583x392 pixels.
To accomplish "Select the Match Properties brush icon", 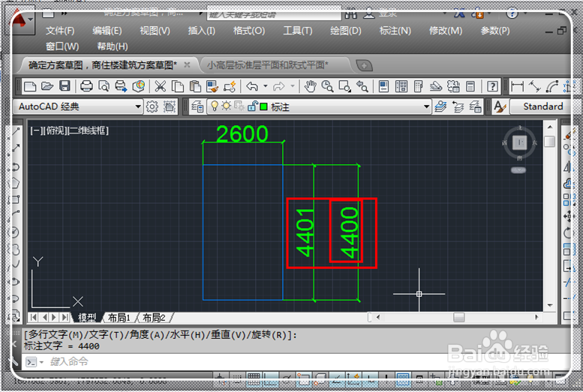I will 212,87.
